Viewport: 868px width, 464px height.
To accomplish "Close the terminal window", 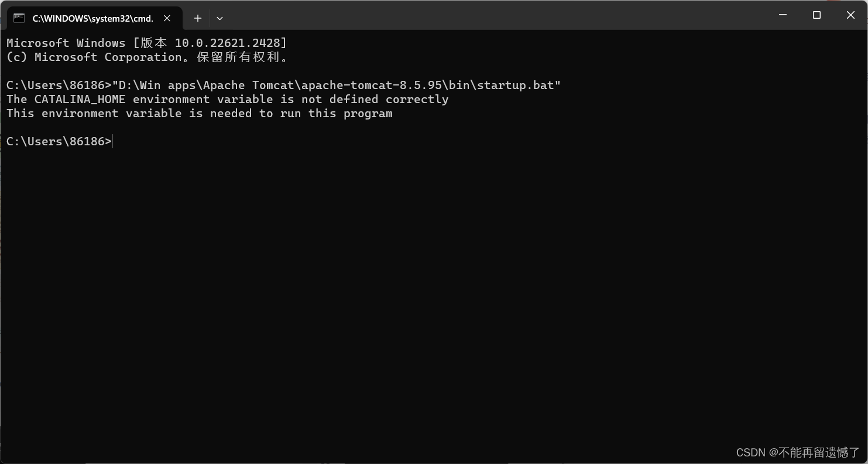I will tap(850, 15).
